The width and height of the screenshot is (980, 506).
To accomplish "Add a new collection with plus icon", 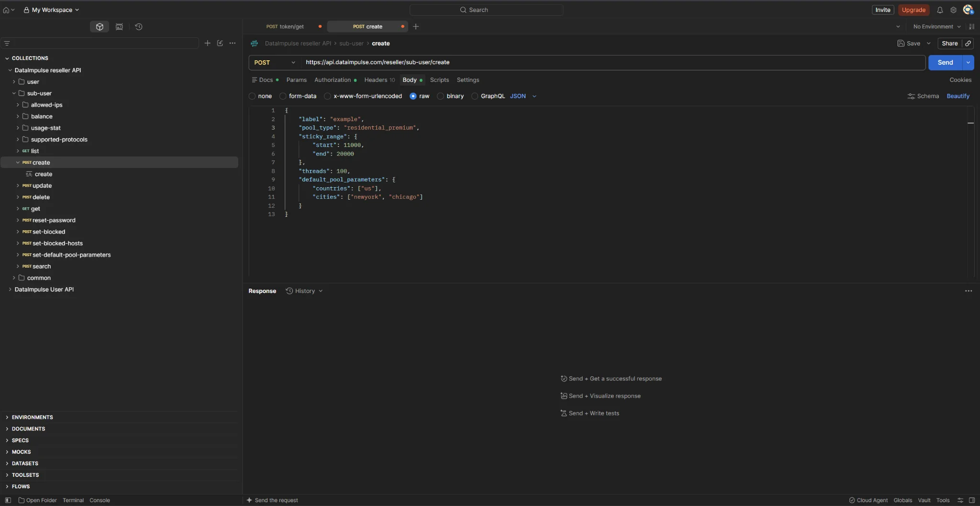I will pos(207,43).
